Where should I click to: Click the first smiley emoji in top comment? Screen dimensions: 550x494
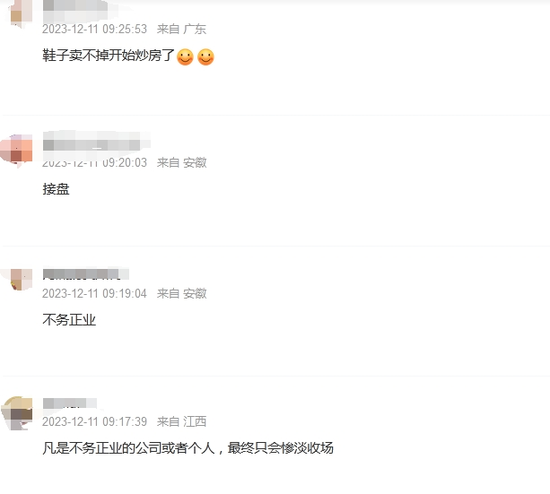185,56
